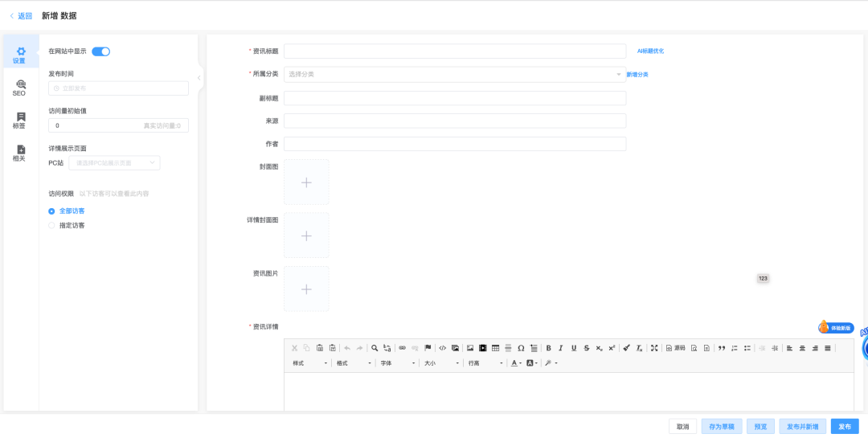Click the 发布时间 publish time field
The image size is (868, 438).
click(118, 88)
